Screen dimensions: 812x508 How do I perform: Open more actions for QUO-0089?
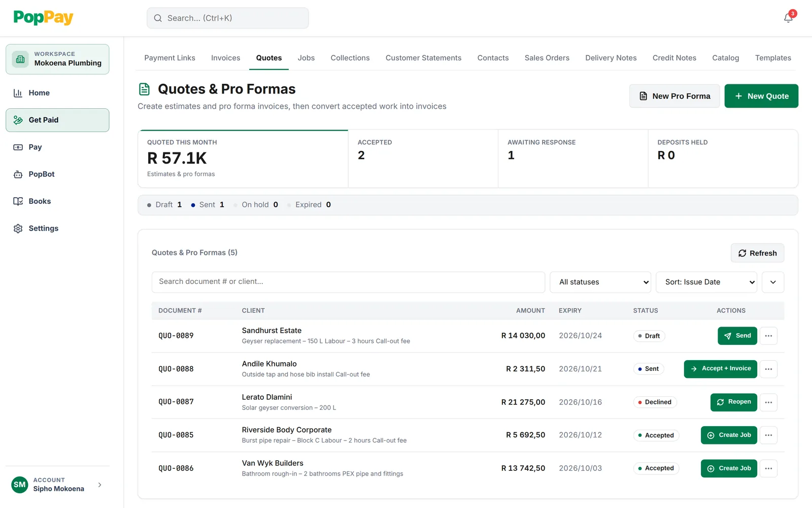pyautogui.click(x=768, y=336)
